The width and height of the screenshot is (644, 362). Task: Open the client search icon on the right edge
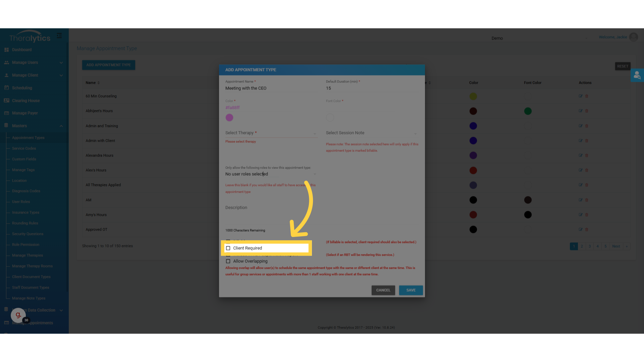pyautogui.click(x=637, y=75)
